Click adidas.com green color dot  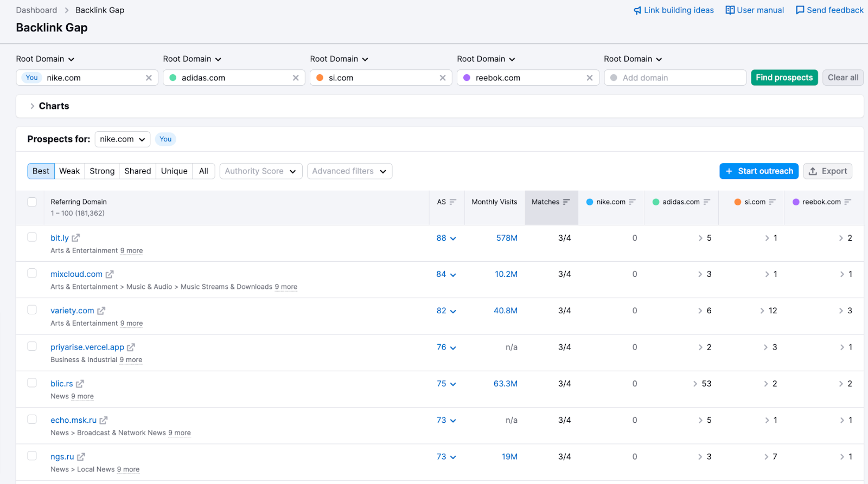click(x=173, y=78)
